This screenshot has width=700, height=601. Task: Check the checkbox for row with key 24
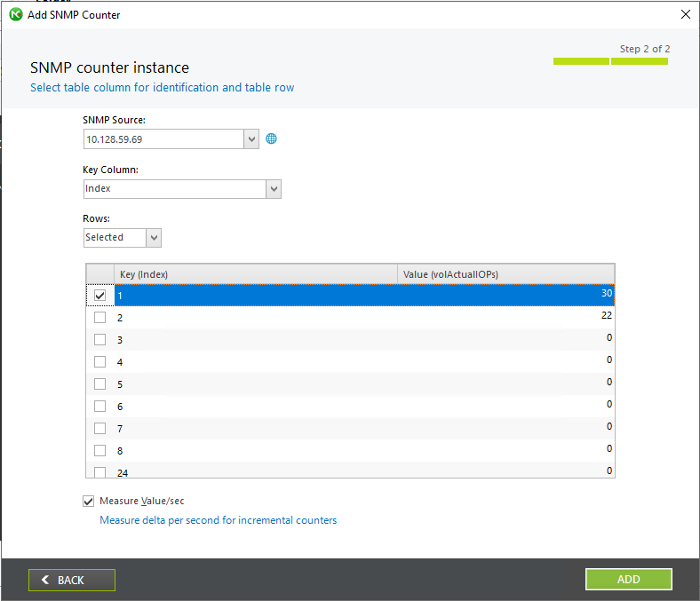[100, 472]
